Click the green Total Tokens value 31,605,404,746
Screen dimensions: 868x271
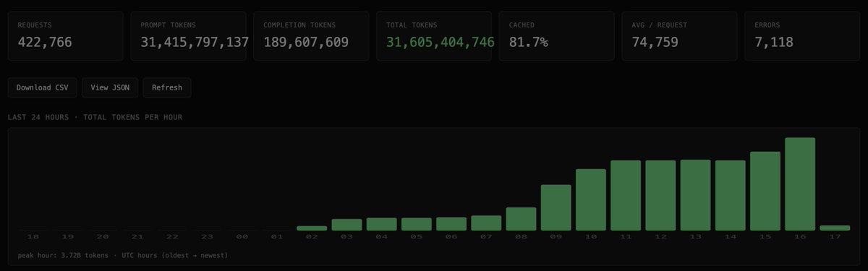[440, 43]
